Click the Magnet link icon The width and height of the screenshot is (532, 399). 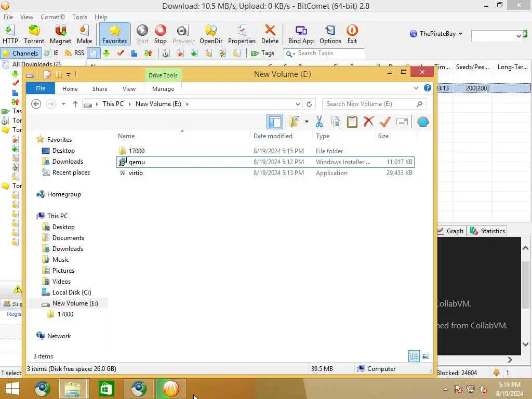(60, 34)
